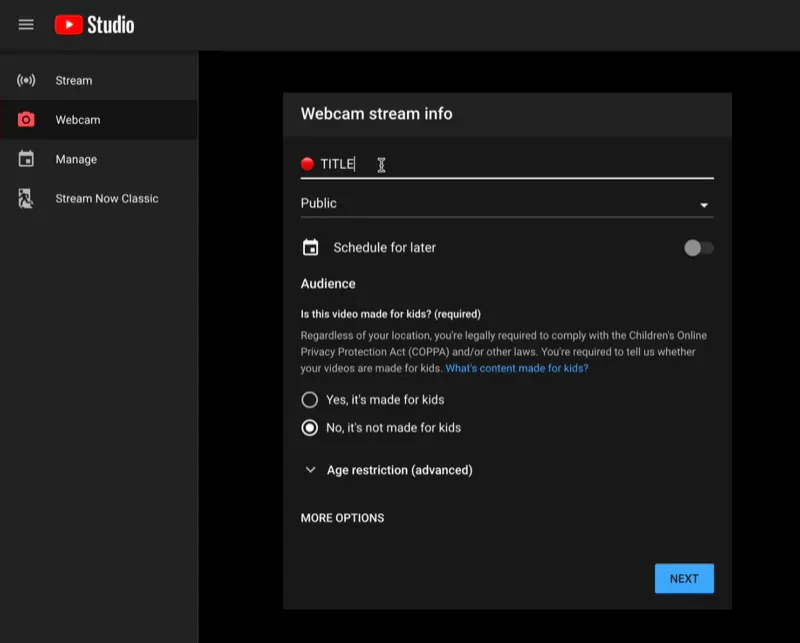
Task: Click the YouTube Studio logo
Action: [x=94, y=25]
